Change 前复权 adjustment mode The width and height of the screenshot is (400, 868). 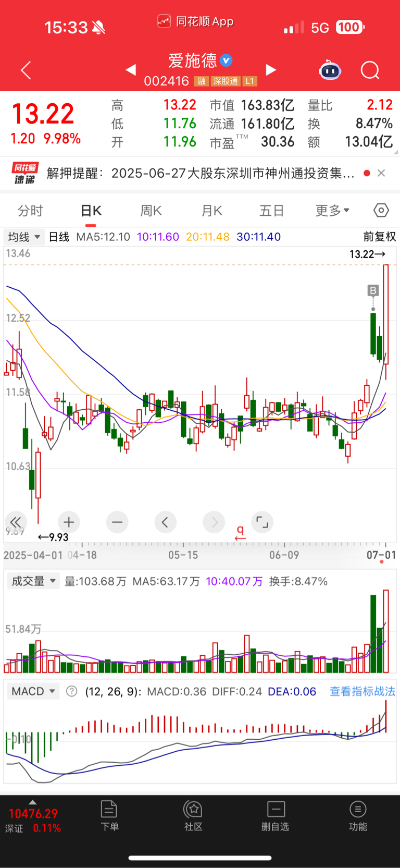[x=379, y=237]
